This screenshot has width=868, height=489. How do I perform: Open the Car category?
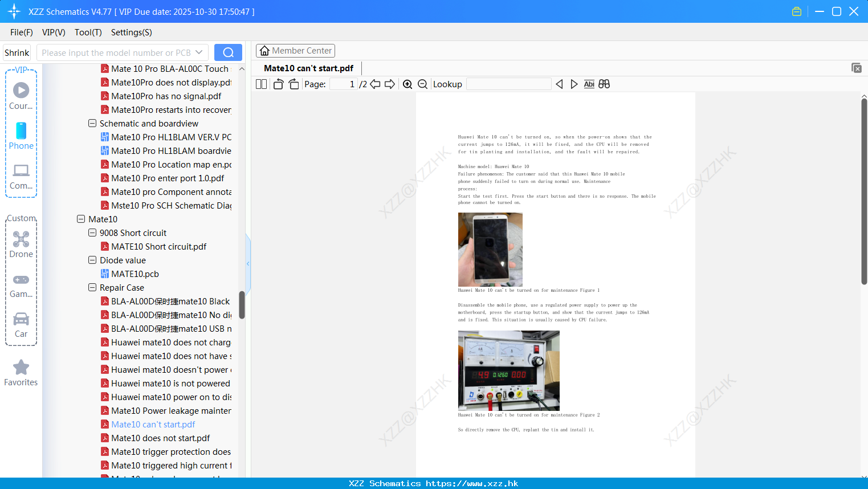pos(21,325)
